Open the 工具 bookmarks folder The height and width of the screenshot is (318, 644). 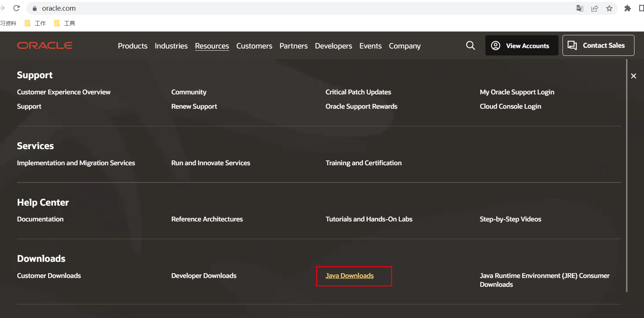(65, 23)
